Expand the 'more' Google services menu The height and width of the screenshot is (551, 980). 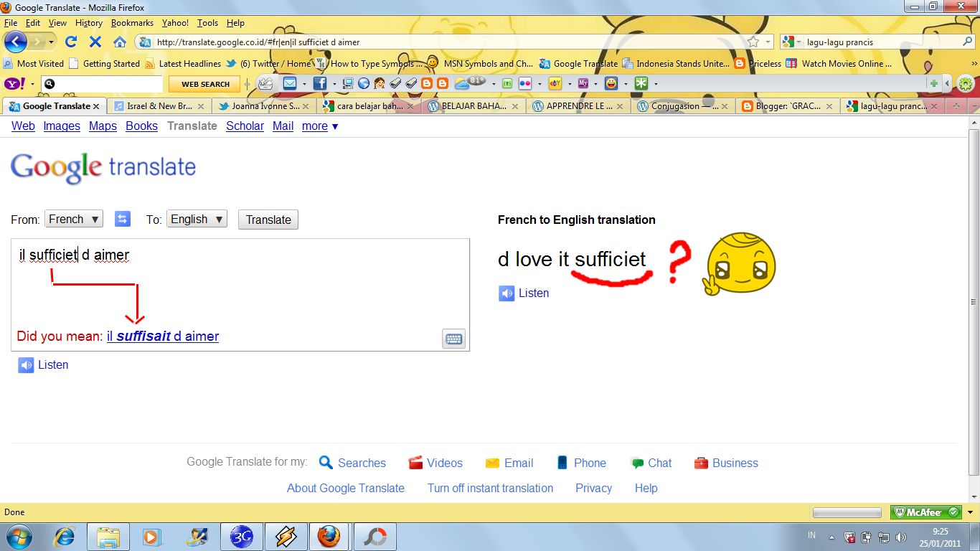320,126
